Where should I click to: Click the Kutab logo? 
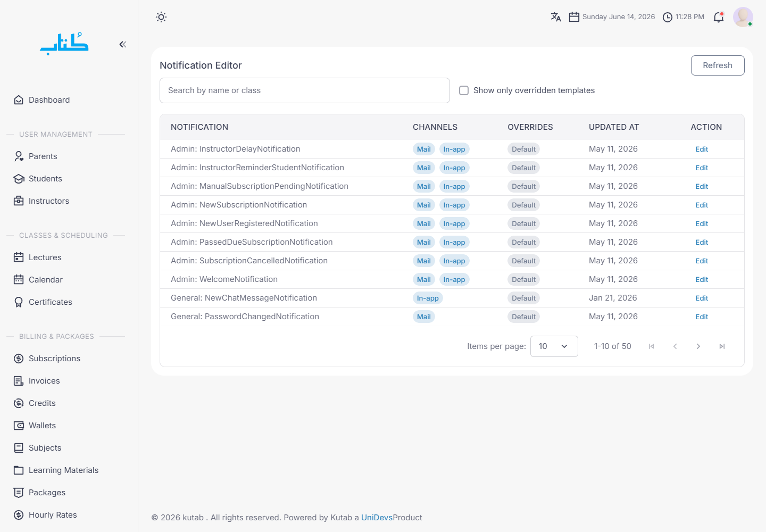(x=64, y=44)
